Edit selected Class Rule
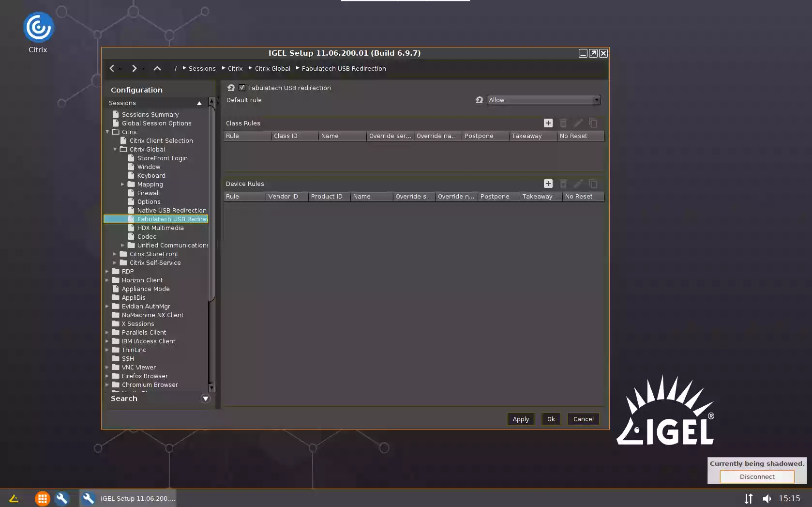Screen dimensions: 812x507 click(x=578, y=123)
